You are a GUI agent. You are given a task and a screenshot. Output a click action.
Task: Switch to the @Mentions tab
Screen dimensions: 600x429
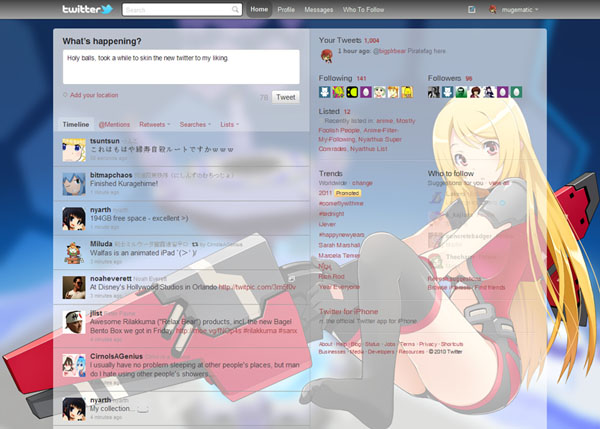[x=114, y=124]
